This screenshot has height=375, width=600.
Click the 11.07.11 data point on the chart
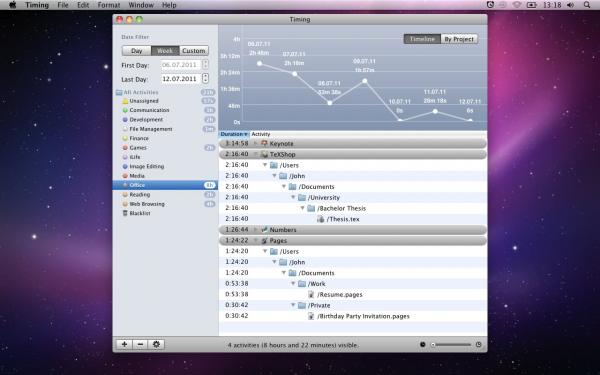click(435, 111)
